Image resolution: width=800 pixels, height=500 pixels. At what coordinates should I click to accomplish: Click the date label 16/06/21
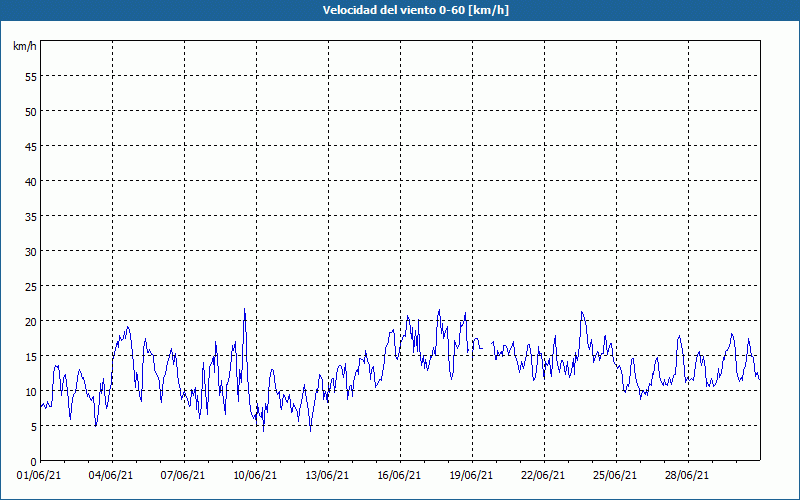pyautogui.click(x=399, y=475)
